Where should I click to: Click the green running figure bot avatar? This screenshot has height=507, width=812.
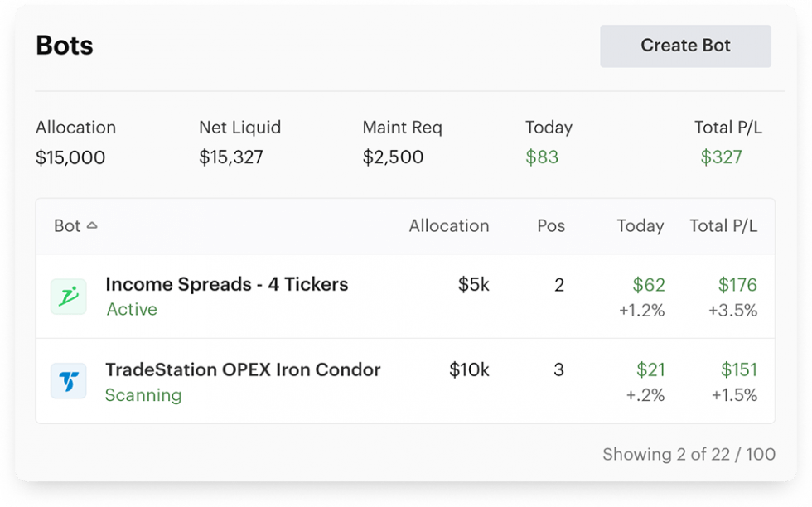pos(68,296)
